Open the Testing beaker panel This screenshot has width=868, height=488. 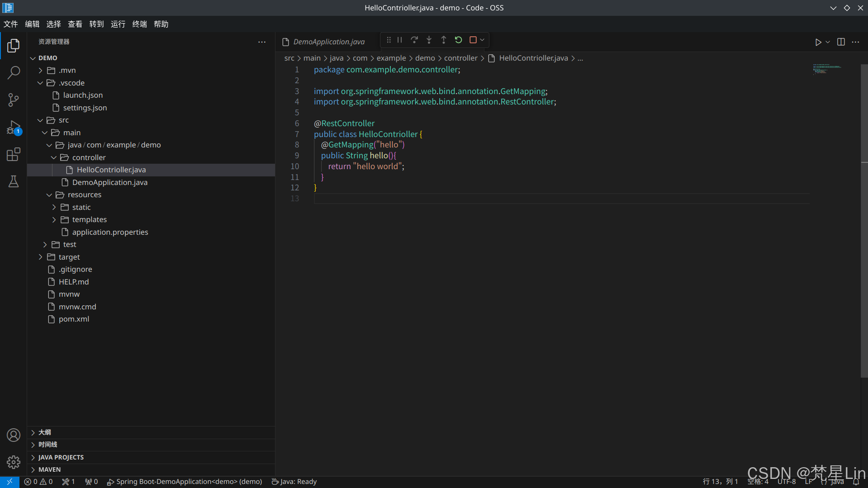pos(14,181)
